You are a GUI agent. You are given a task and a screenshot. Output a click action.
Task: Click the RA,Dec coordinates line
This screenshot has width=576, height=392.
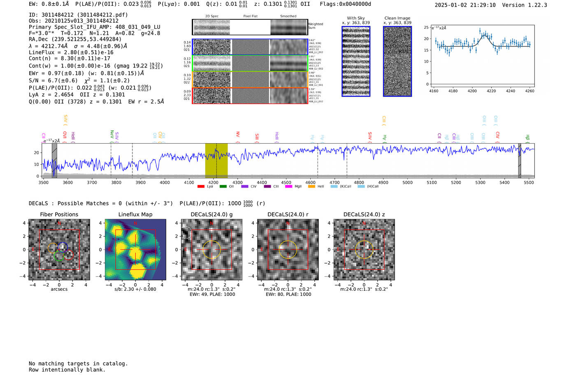tap(75, 39)
